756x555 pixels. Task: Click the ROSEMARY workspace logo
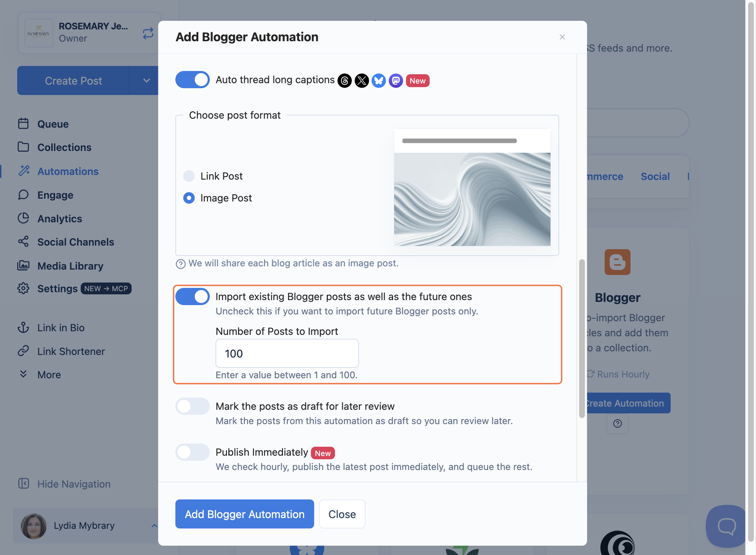point(39,33)
